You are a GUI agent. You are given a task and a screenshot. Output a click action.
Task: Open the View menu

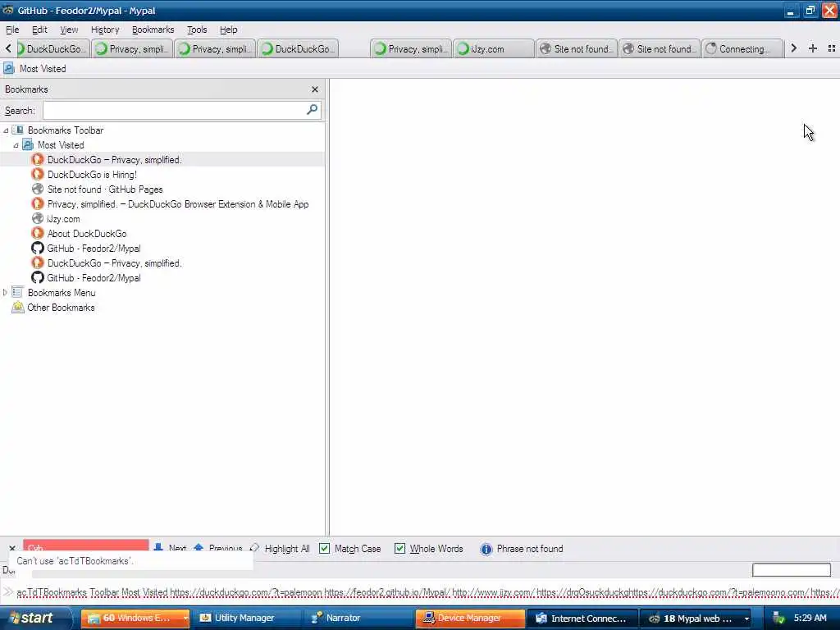click(x=69, y=30)
